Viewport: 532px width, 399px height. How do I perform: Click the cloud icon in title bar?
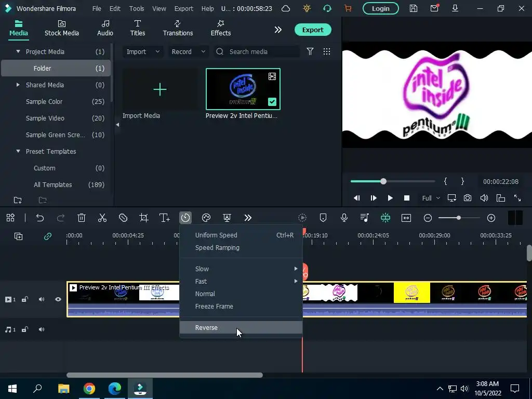pyautogui.click(x=286, y=8)
